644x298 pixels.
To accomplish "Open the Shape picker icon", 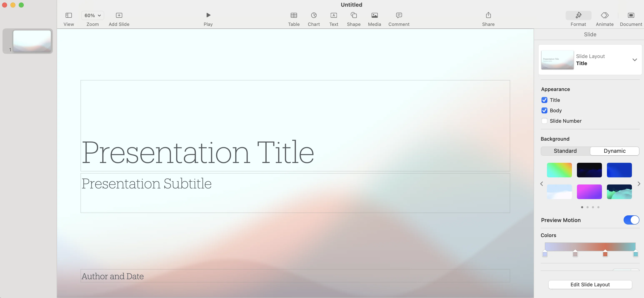I will [x=353, y=15].
